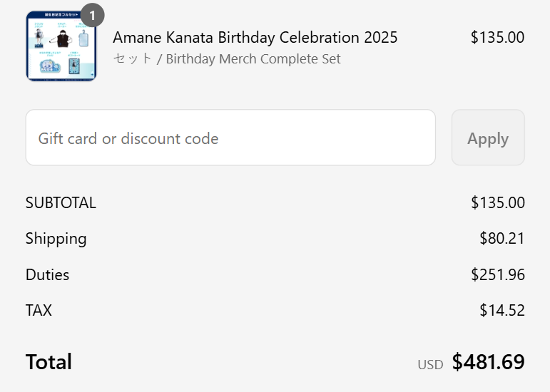Click the item price beside product title

click(x=497, y=37)
